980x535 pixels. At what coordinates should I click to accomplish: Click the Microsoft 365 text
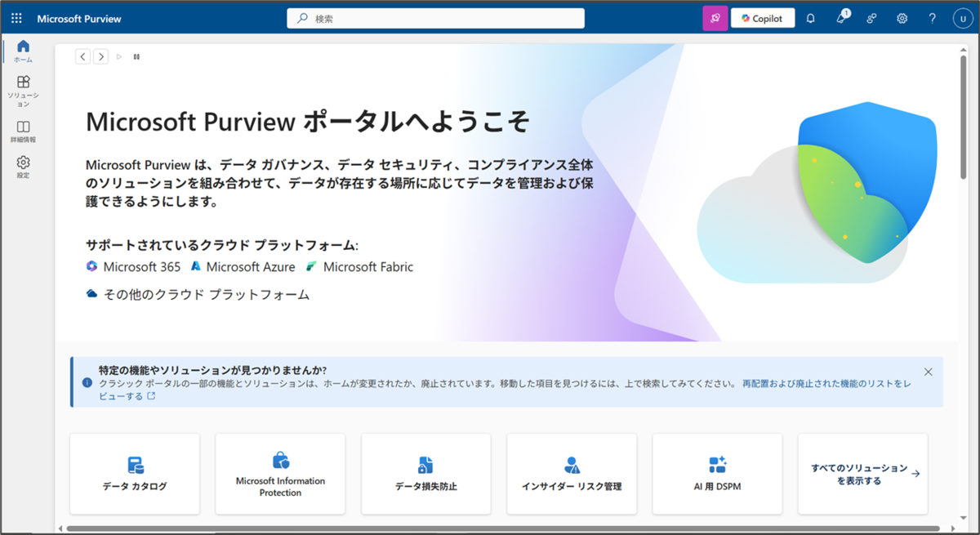[x=142, y=266]
